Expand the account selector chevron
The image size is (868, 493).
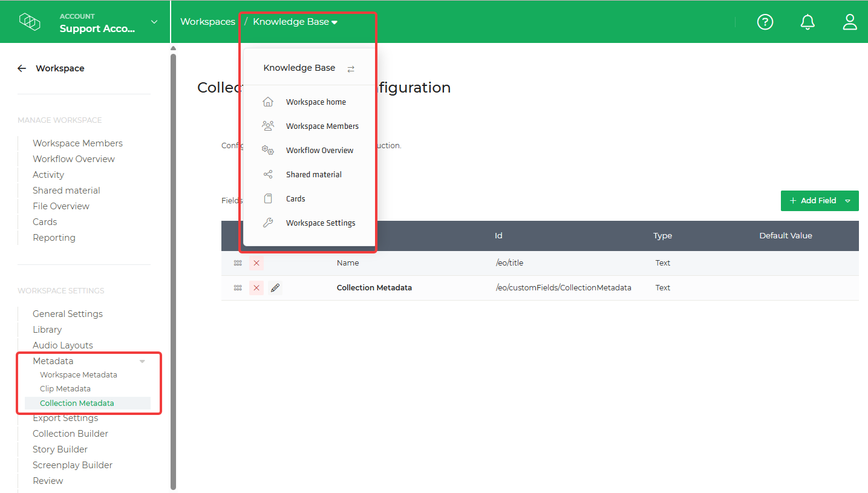pyautogui.click(x=154, y=22)
